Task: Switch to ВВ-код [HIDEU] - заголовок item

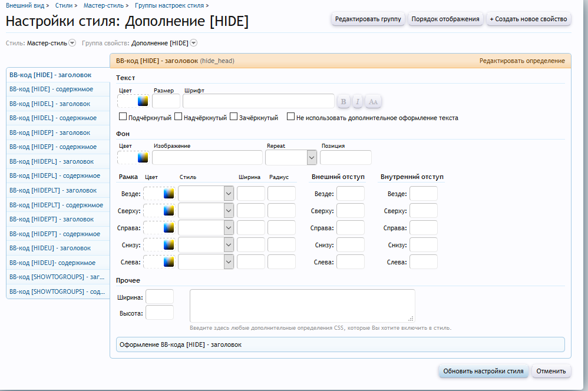Action: click(x=50, y=248)
